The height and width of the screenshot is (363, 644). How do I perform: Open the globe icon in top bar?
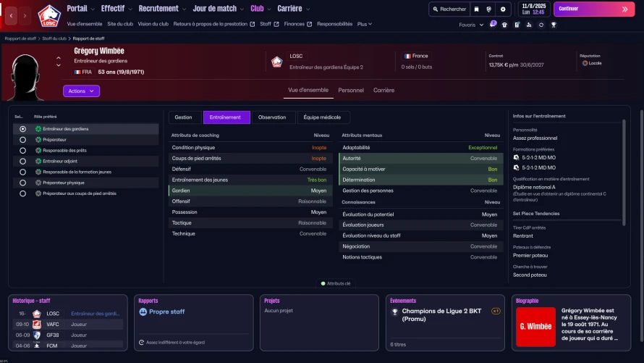(x=488, y=9)
